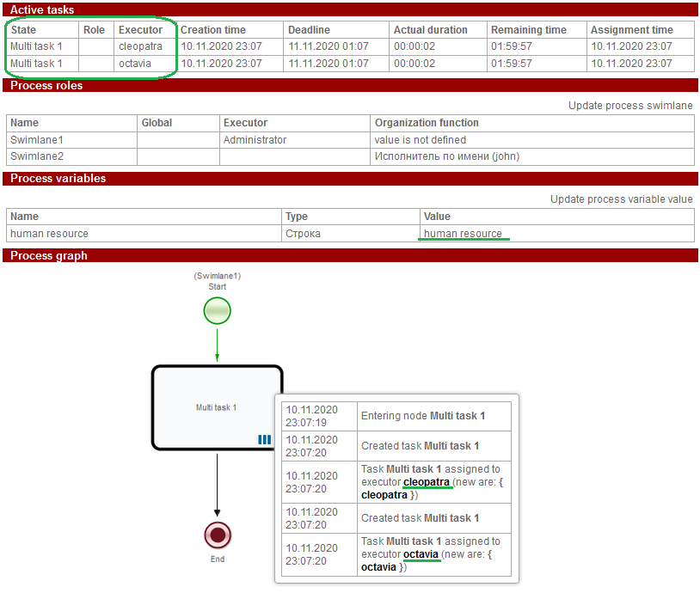Image resolution: width=700 pixels, height=593 pixels.
Task: Collapse the Process roles section header
Action: click(46, 85)
